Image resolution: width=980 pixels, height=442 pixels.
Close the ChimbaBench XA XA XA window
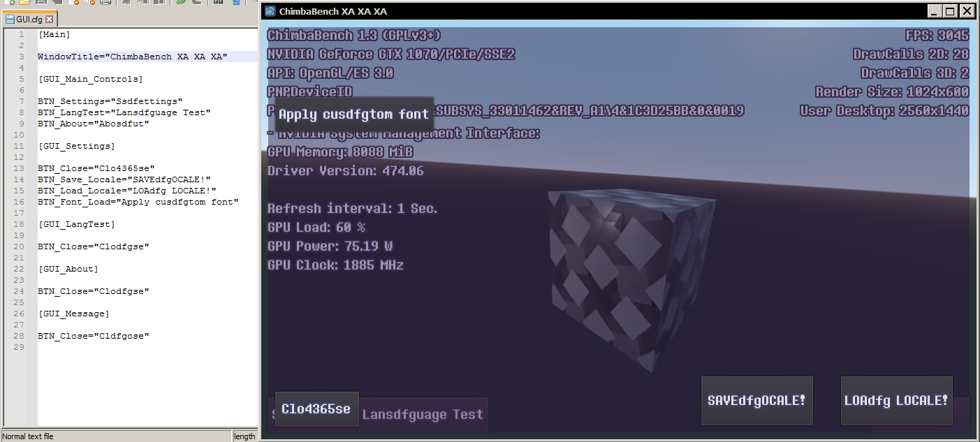pos(966,11)
